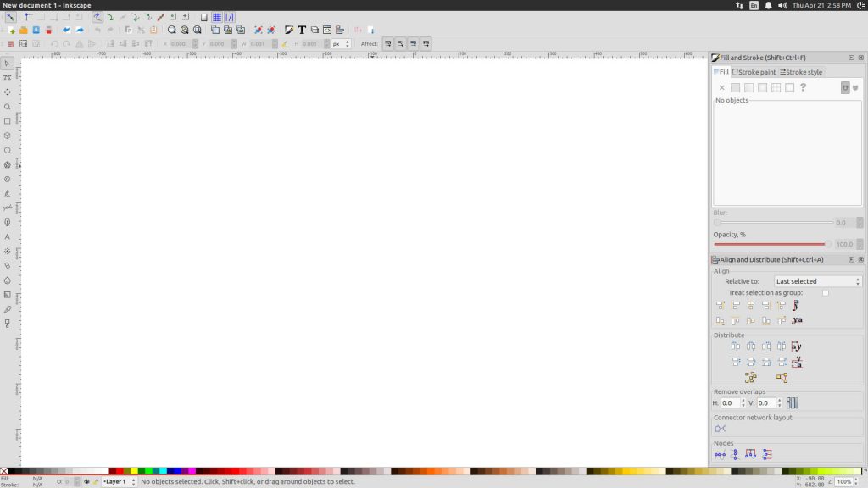Click the Randomize centers distribute icon
This screenshot has height=488, width=868.
(x=751, y=376)
